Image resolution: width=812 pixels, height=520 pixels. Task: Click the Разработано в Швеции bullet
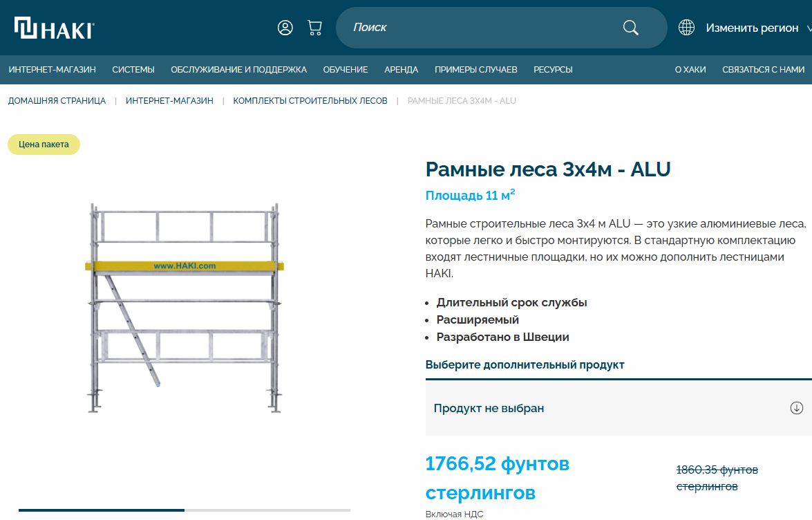[x=503, y=337]
